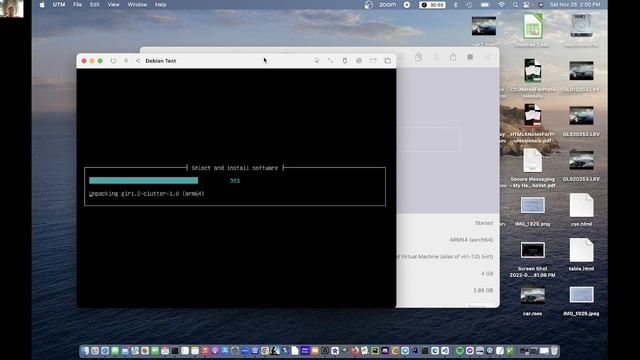Click the resize display arrows icon
Image resolution: width=640 pixels, height=360 pixels.
click(330, 61)
